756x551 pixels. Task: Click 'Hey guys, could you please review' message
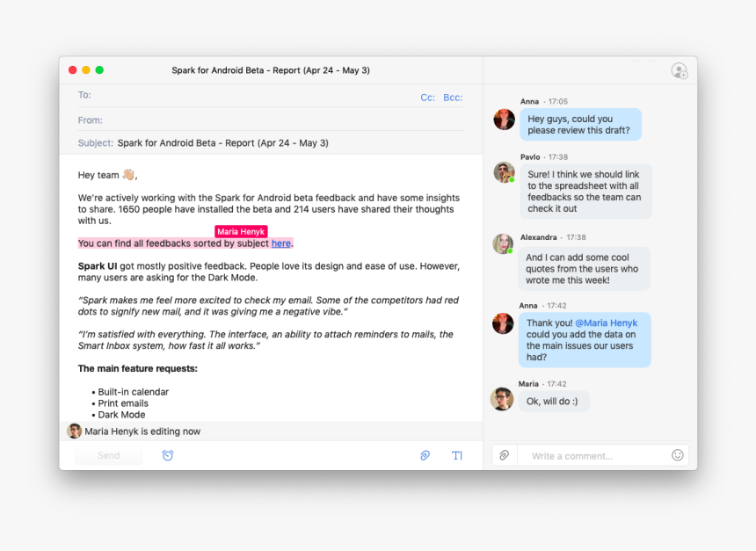pos(580,125)
